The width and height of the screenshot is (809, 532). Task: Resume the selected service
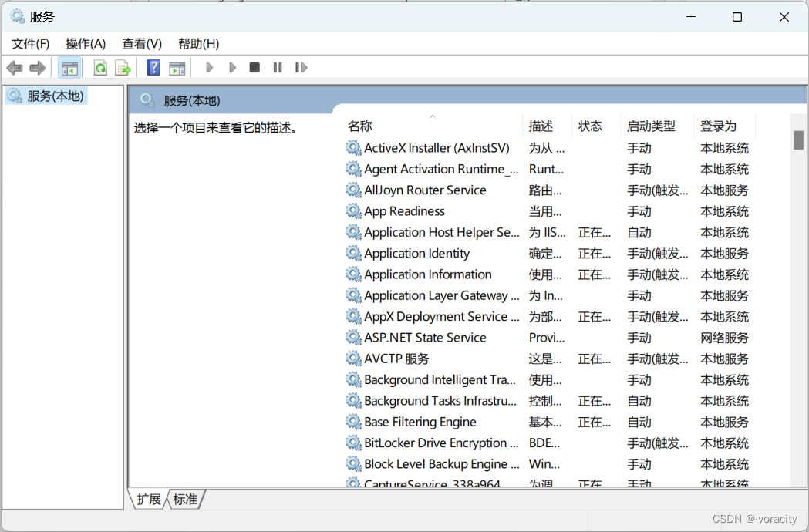coord(233,68)
